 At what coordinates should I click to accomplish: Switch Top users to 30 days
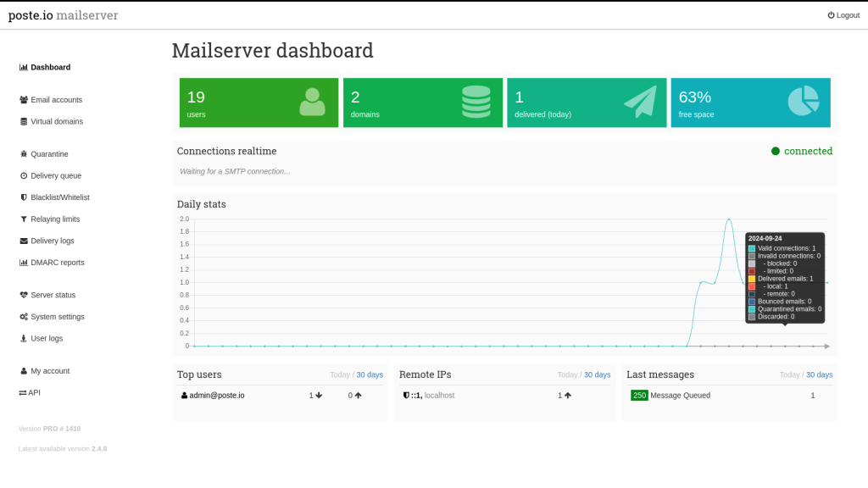click(x=370, y=374)
